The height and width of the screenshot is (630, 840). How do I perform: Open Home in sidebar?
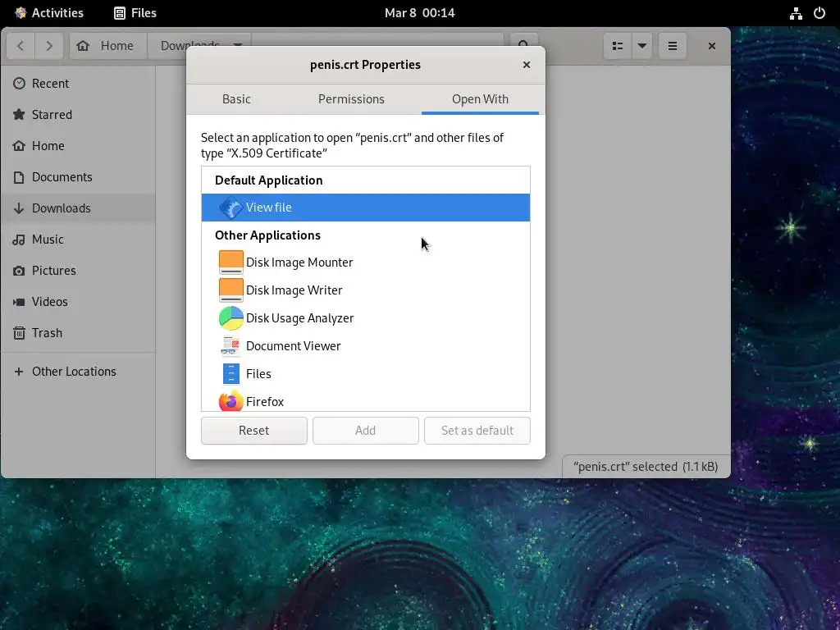78,146
